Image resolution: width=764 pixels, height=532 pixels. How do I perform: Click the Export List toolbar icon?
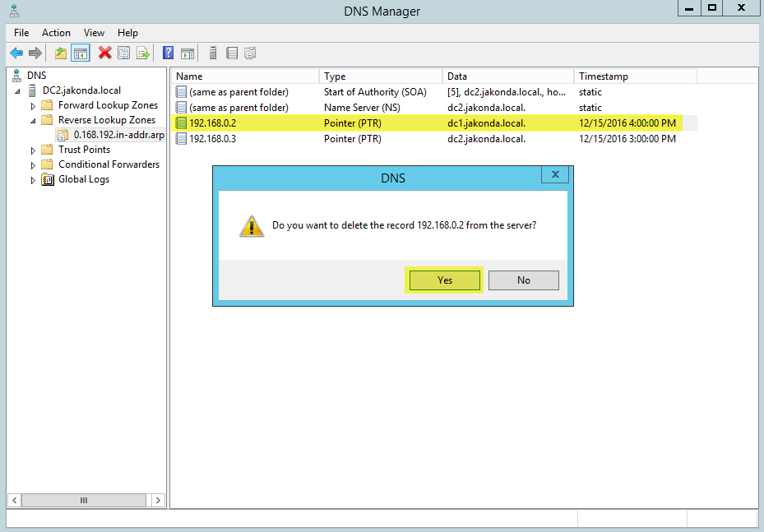(x=143, y=53)
